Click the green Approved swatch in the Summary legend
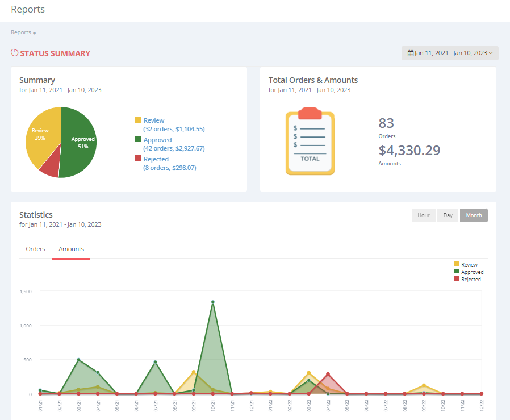Screen dimensions: 510x420 (137, 139)
